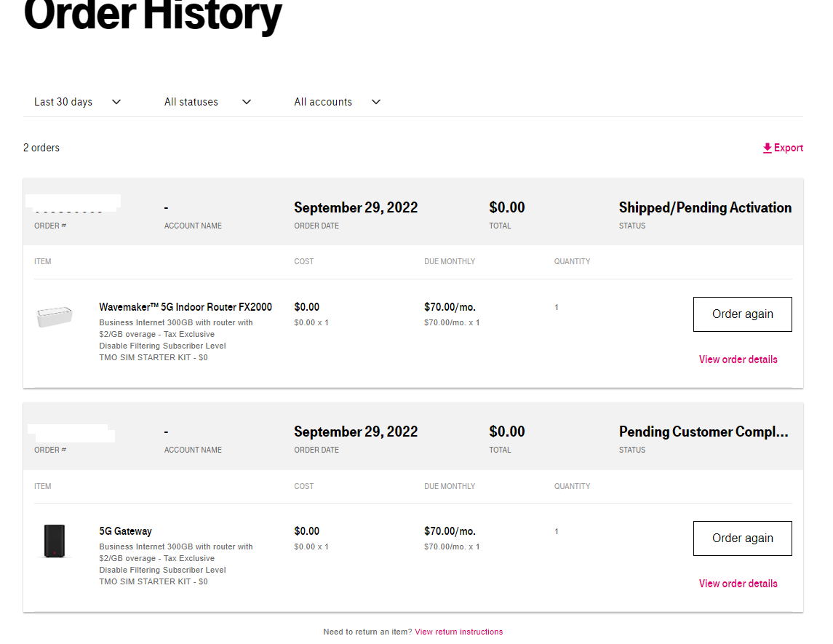Viewport: 833px width, 644px height.
Task: Click the Shipped/Pending Activation status
Action: click(704, 207)
